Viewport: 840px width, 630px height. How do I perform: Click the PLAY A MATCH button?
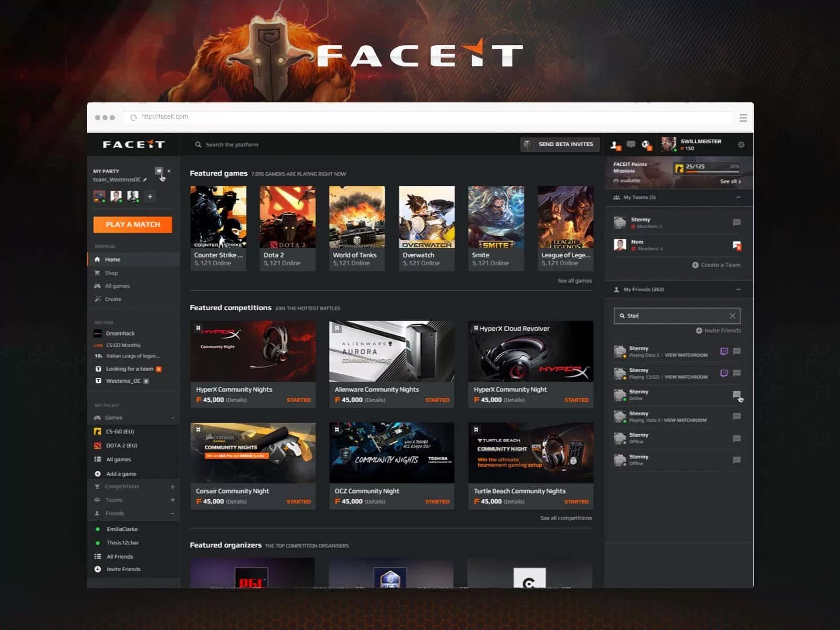[x=133, y=224]
